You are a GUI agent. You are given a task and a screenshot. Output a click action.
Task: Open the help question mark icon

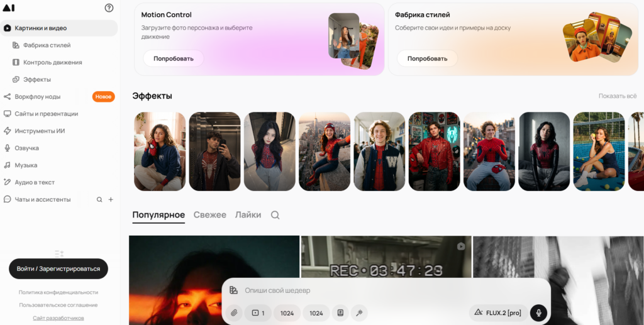[x=109, y=8]
